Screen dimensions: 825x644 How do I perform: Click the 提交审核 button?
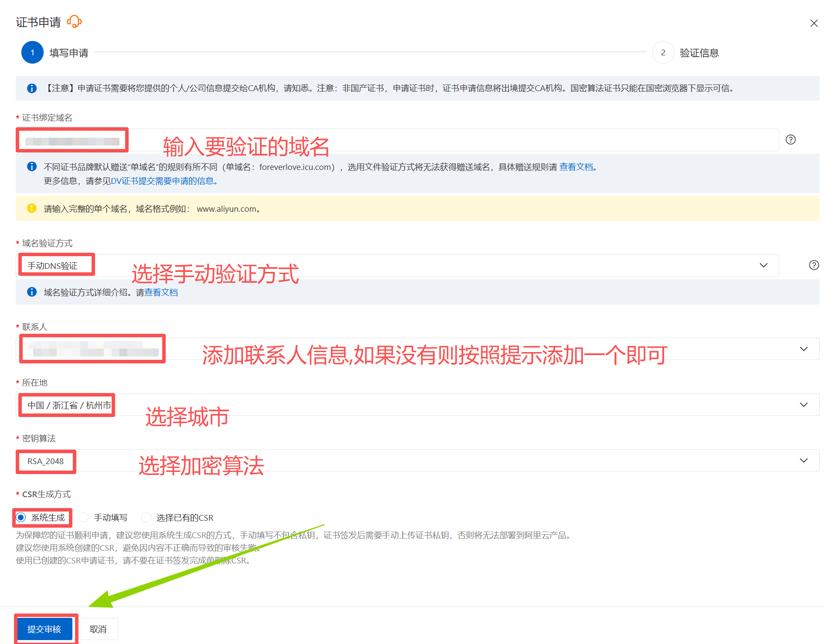[44, 629]
